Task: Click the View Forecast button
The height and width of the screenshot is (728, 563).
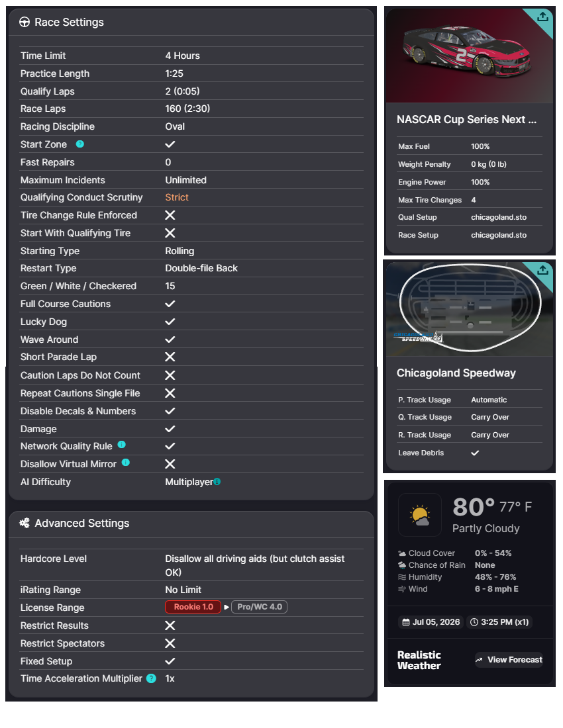Action: [x=509, y=660]
